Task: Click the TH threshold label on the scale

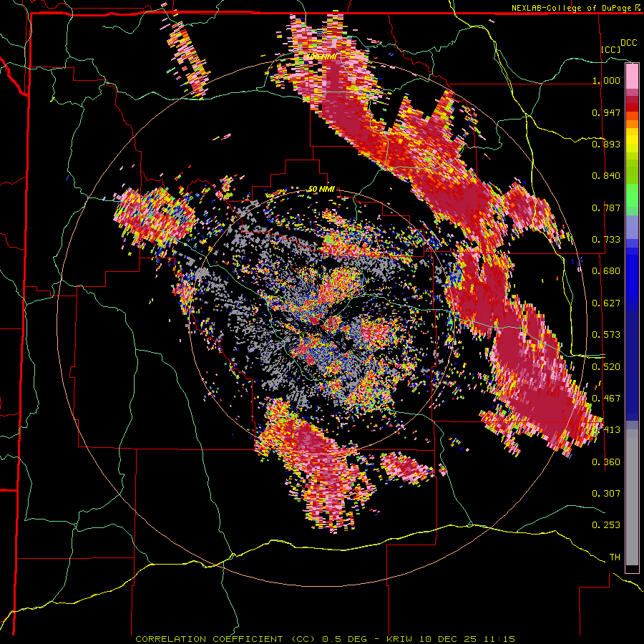Action: pyautogui.click(x=615, y=557)
